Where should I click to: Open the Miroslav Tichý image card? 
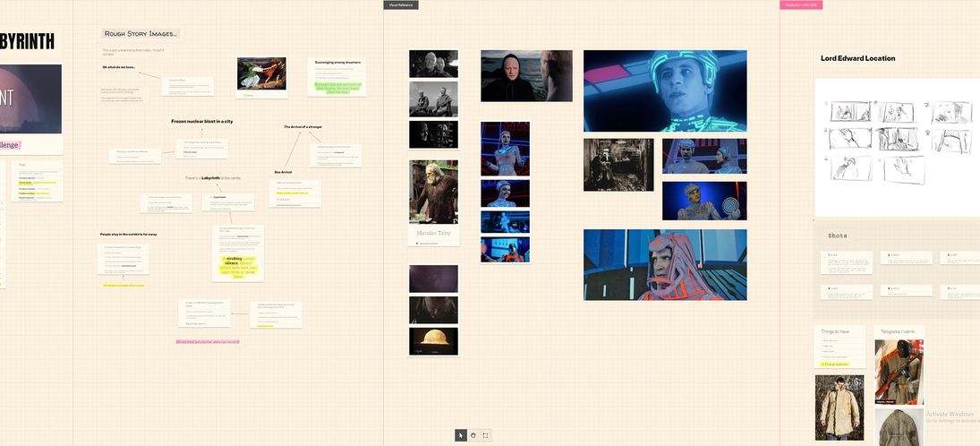click(x=433, y=202)
